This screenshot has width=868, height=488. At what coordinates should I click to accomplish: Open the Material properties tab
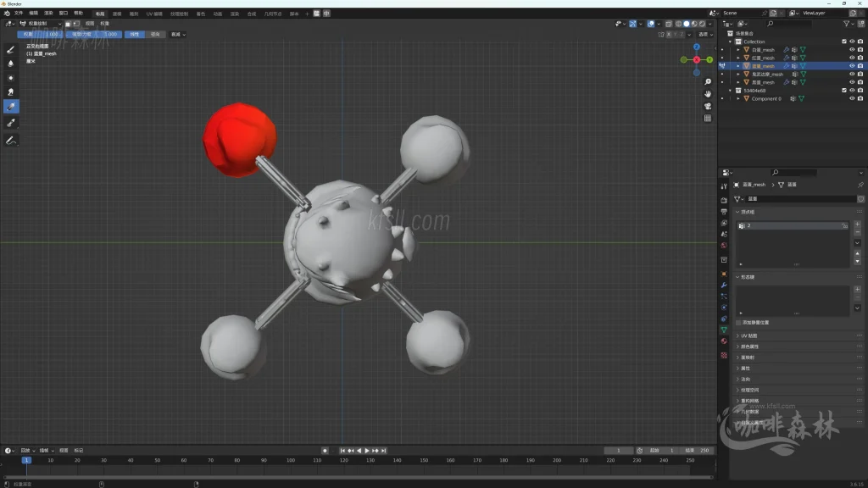point(724,341)
